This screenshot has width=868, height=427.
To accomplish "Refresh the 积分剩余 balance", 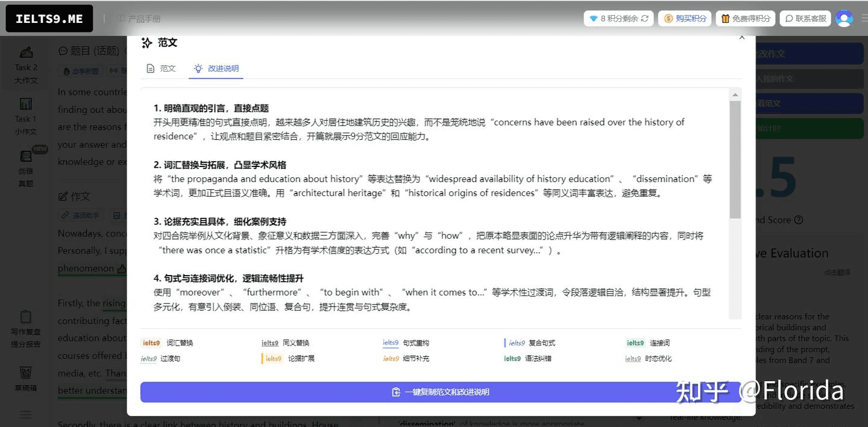I will point(644,18).
